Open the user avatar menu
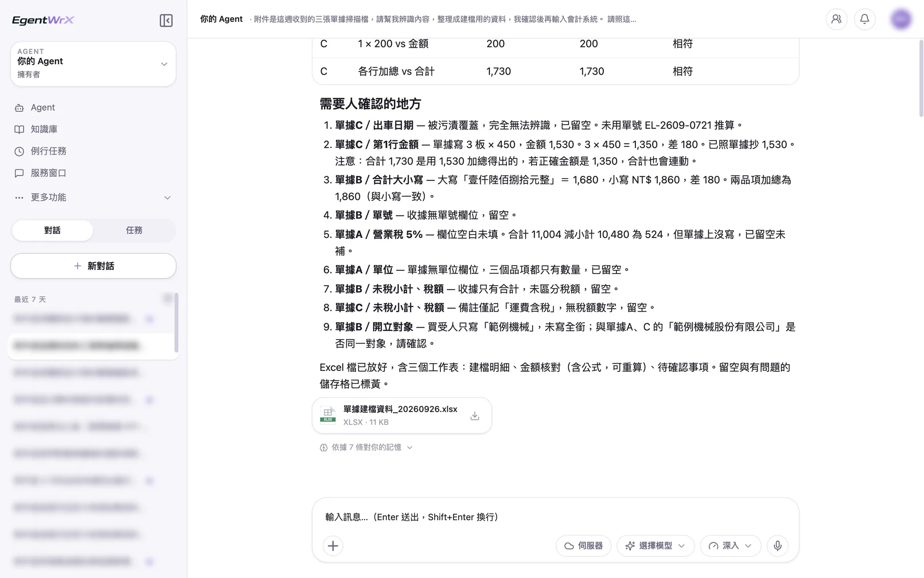The height and width of the screenshot is (578, 924). [x=901, y=19]
